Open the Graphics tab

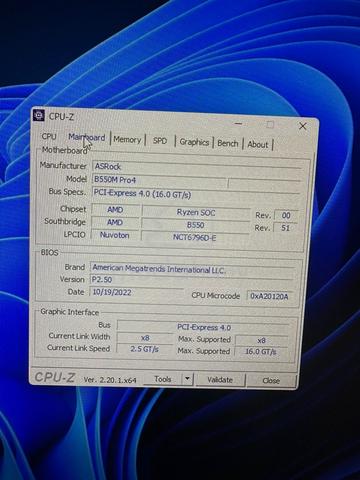click(x=194, y=142)
